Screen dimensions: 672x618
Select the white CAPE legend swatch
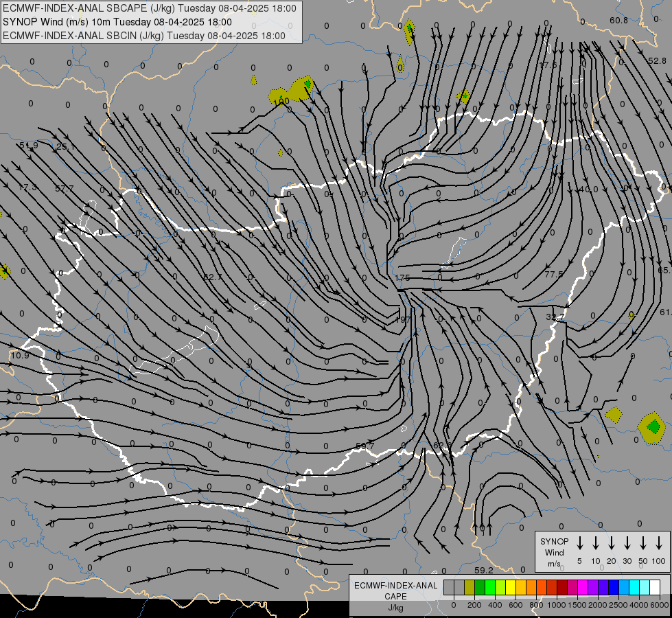(654, 587)
